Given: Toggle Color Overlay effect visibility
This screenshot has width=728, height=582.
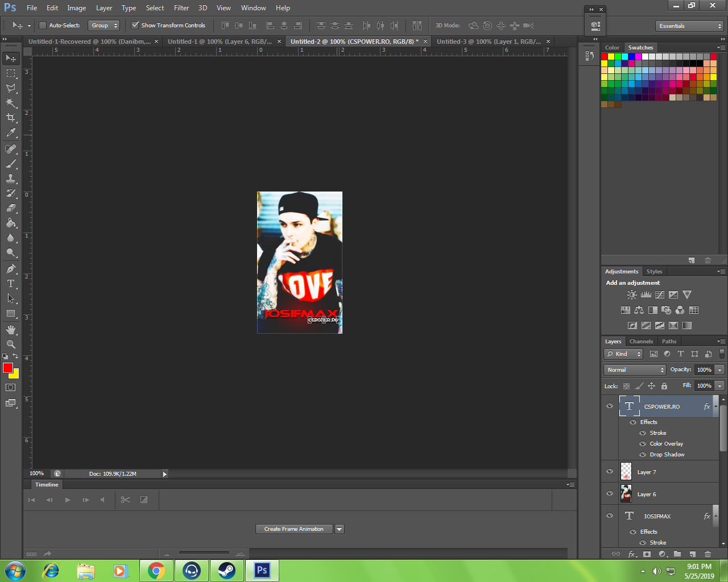Looking at the screenshot, I should click(643, 444).
